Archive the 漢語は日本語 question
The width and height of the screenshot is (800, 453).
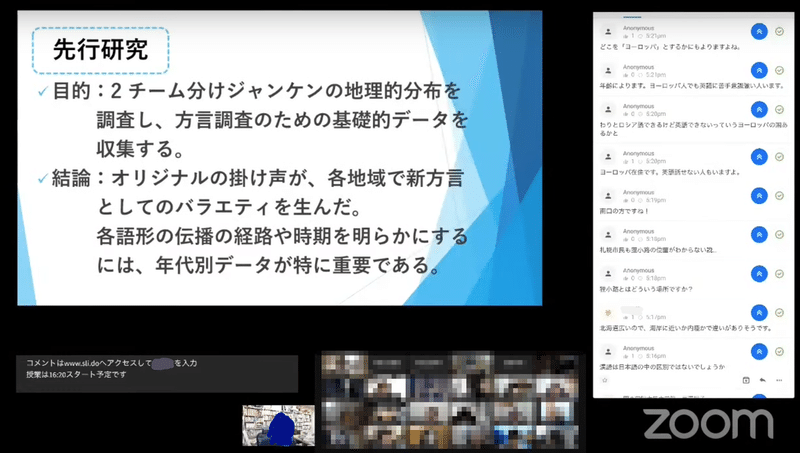click(746, 380)
